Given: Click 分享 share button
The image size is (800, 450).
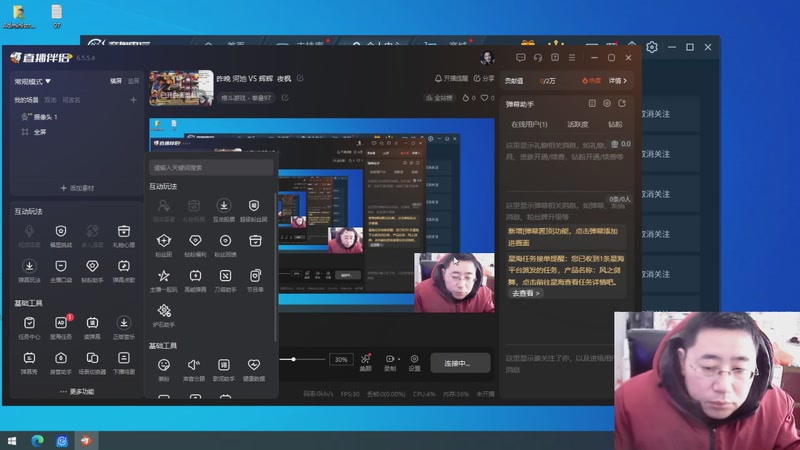Looking at the screenshot, I should [x=484, y=78].
